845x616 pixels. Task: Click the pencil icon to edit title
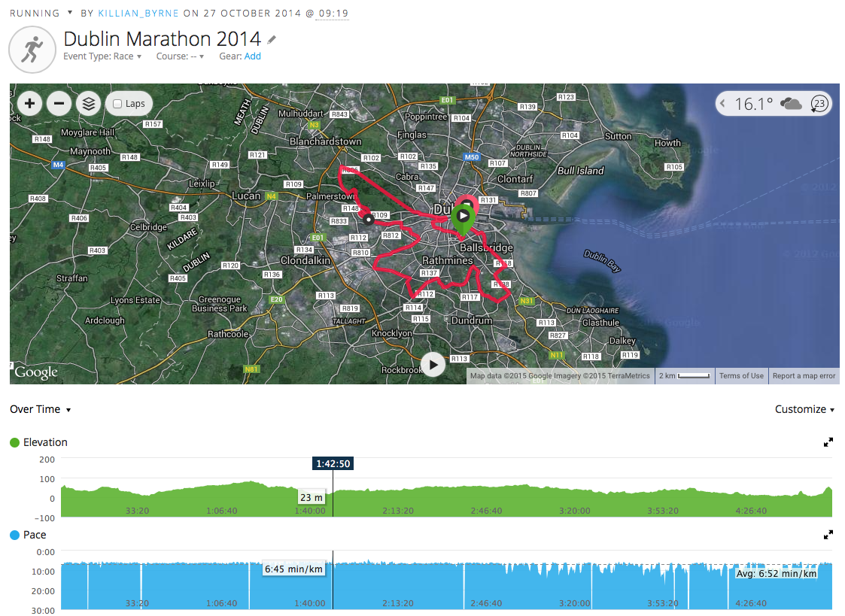(272, 39)
